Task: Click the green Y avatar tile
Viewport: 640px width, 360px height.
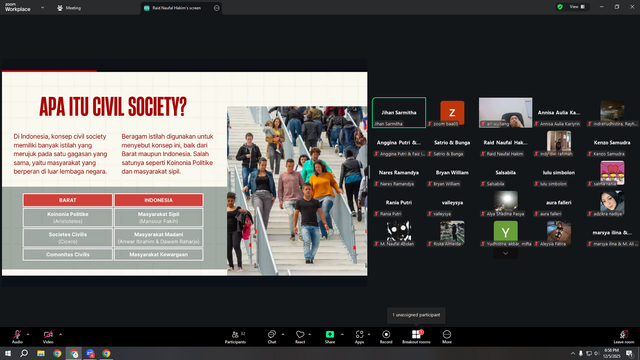Action: [x=505, y=232]
